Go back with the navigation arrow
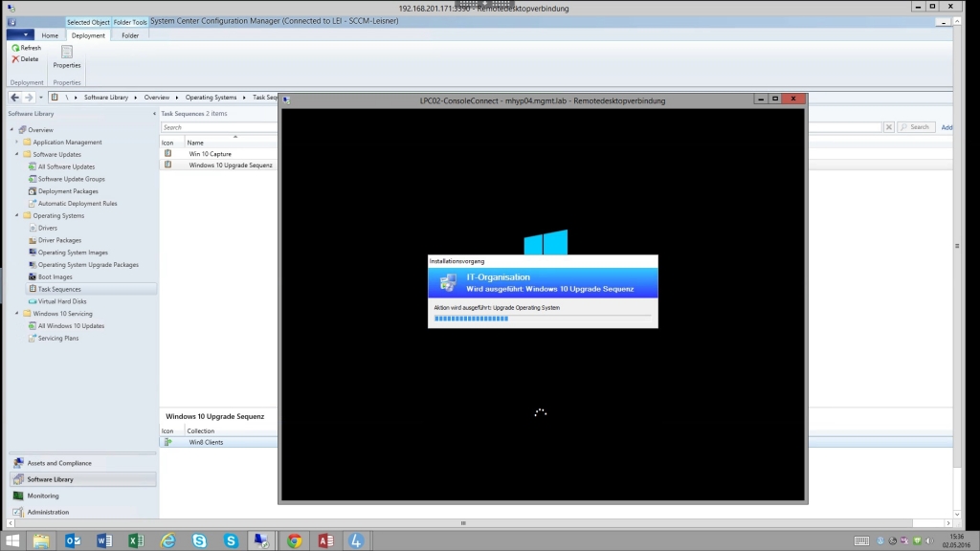This screenshot has width=980, height=551. point(14,98)
